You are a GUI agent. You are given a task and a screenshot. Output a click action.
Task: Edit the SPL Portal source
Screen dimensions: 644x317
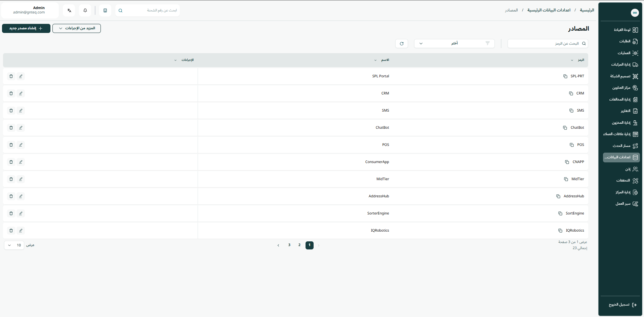click(x=21, y=76)
